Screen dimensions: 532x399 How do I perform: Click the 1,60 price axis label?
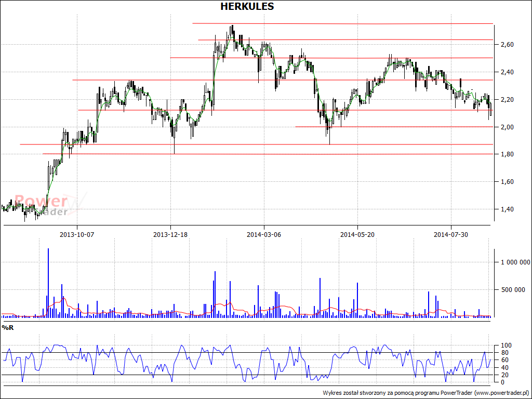tap(507, 182)
